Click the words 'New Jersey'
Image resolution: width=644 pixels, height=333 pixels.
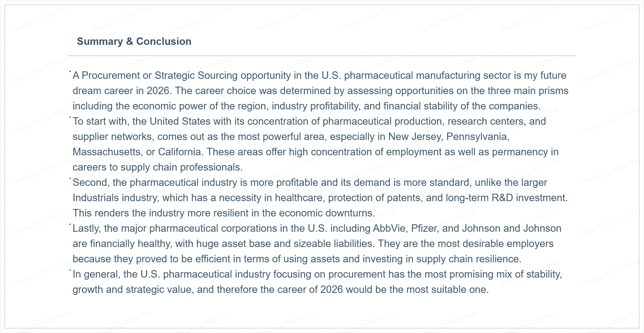pos(415,137)
